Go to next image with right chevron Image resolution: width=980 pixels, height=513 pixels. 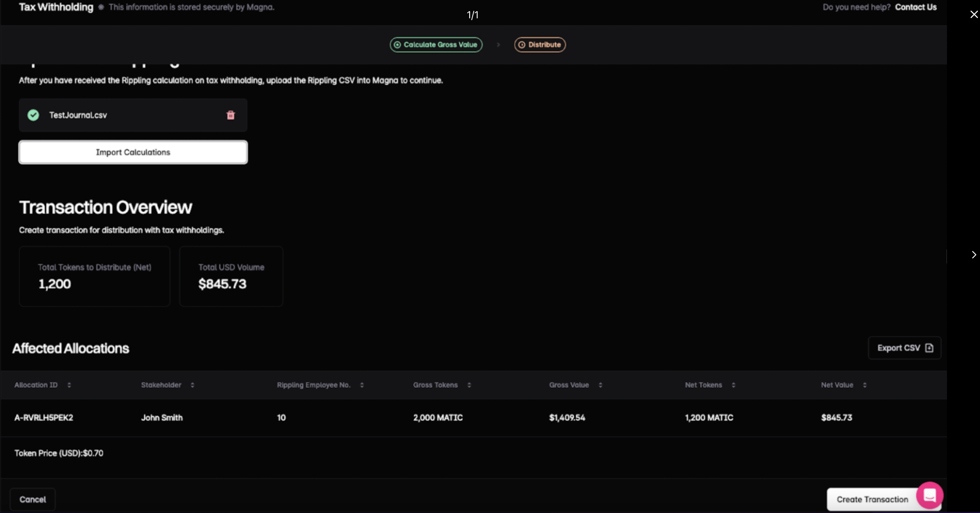(x=974, y=254)
